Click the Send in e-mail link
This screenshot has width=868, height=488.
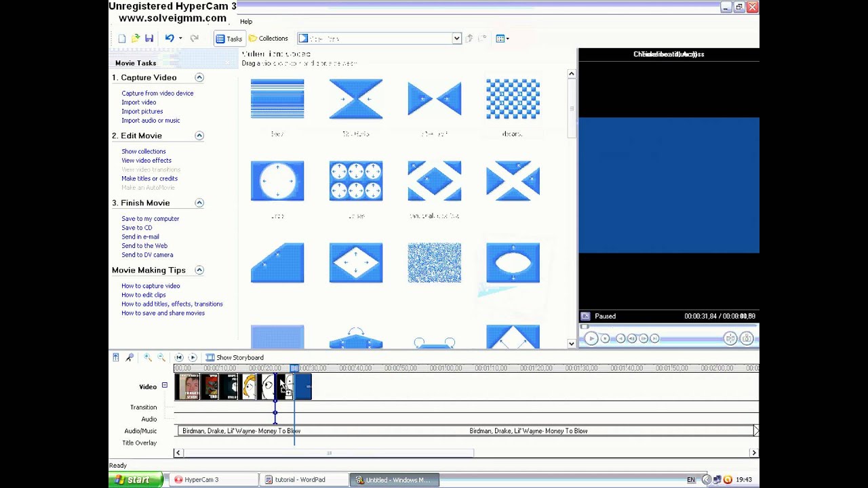(x=140, y=237)
